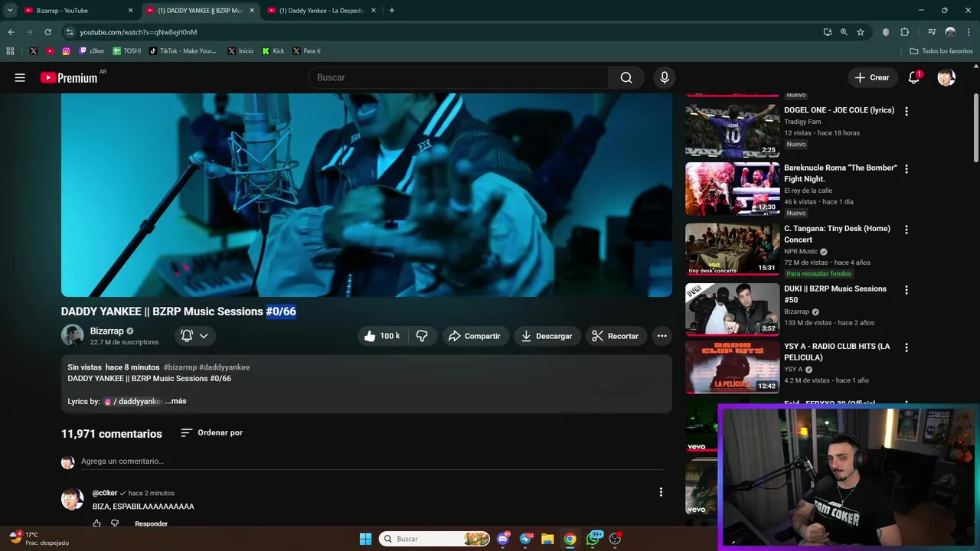Open Telegram from the taskbar
The height and width of the screenshot is (551, 980).
click(x=525, y=539)
